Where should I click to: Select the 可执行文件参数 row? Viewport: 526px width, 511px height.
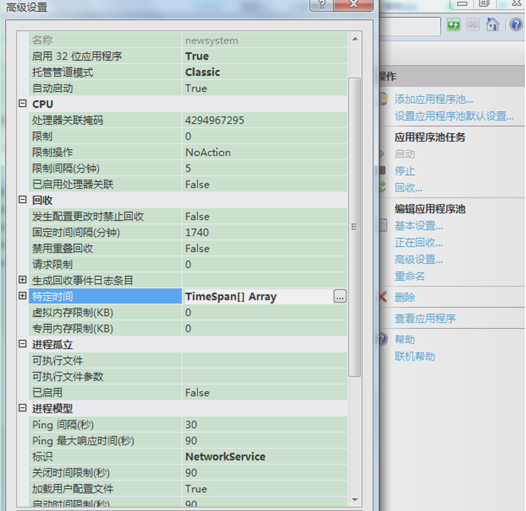[188, 376]
